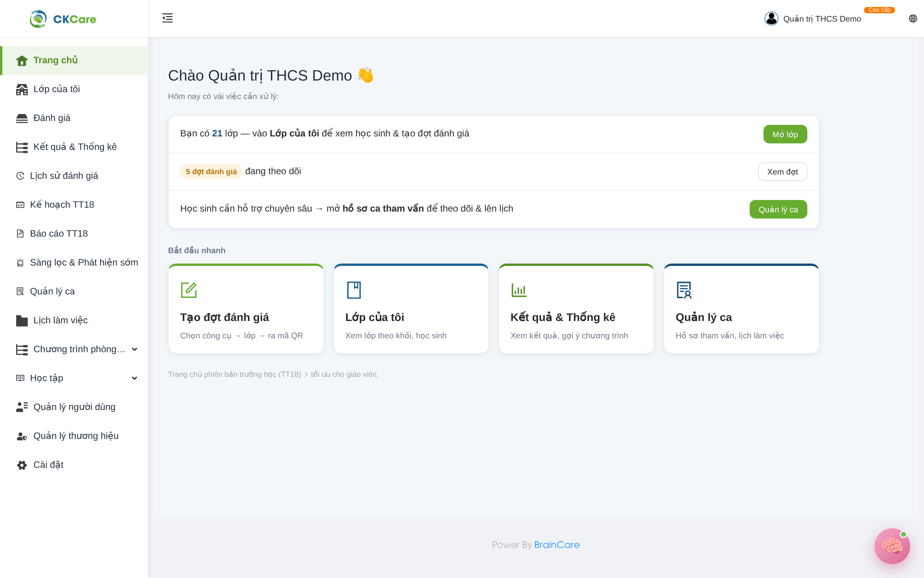Viewport: 924px width, 578px height.
Task: Click the green Mở lớp button
Action: point(785,134)
